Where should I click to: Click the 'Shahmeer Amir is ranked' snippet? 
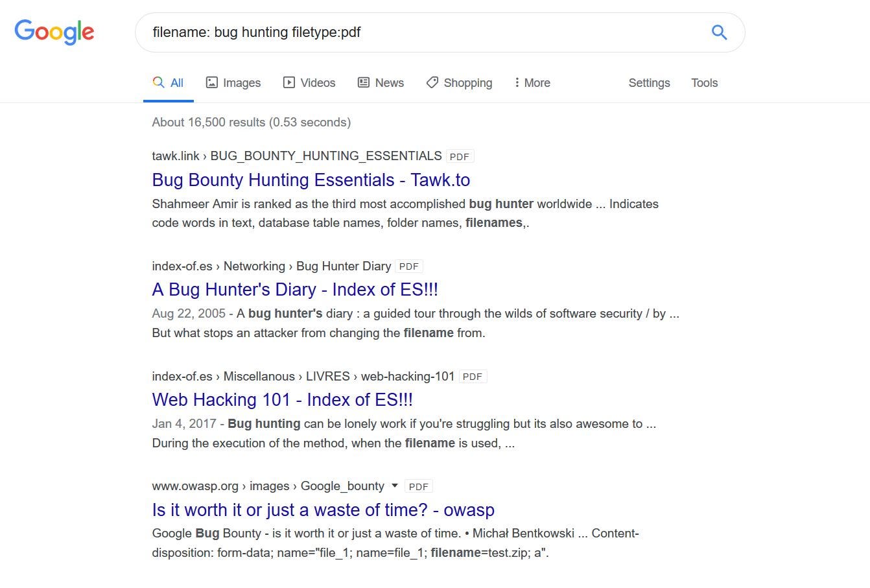pyautogui.click(x=405, y=213)
